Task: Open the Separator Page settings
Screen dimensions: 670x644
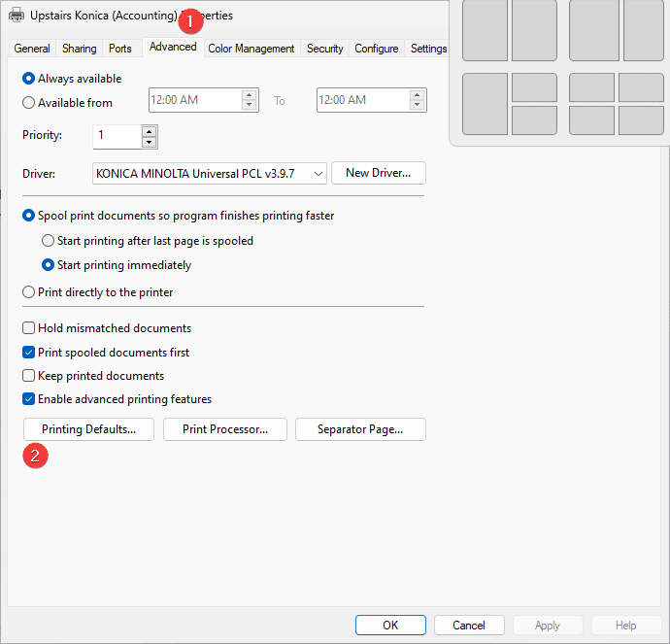Action: [359, 429]
